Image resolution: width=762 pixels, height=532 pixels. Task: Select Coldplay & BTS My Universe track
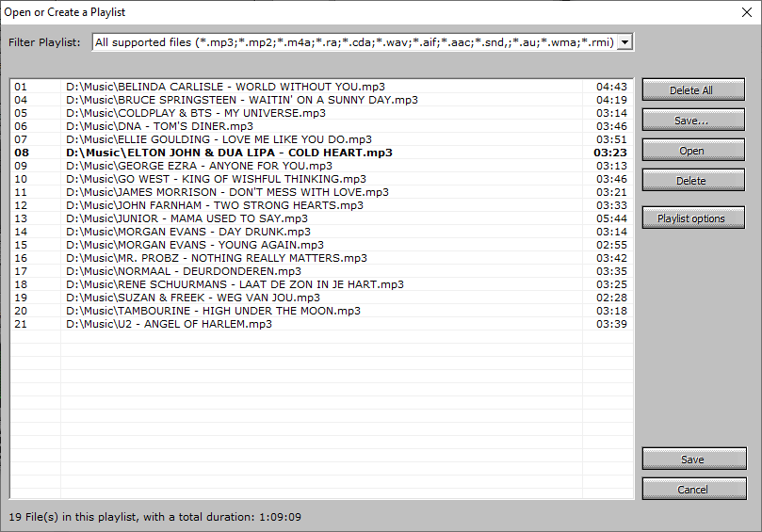(196, 113)
